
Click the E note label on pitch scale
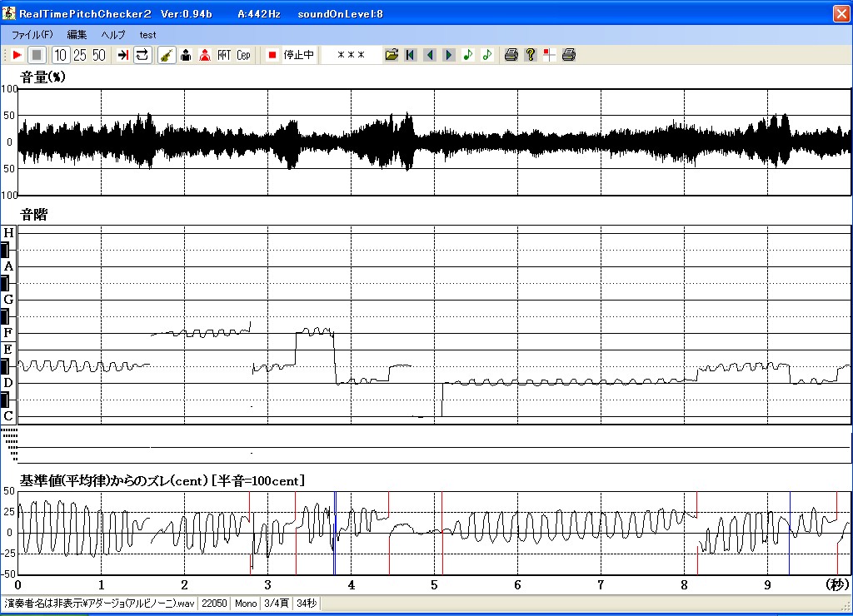8,350
